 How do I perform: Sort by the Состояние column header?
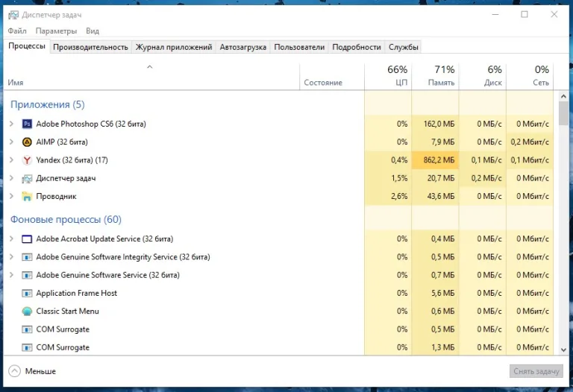pyautogui.click(x=332, y=77)
